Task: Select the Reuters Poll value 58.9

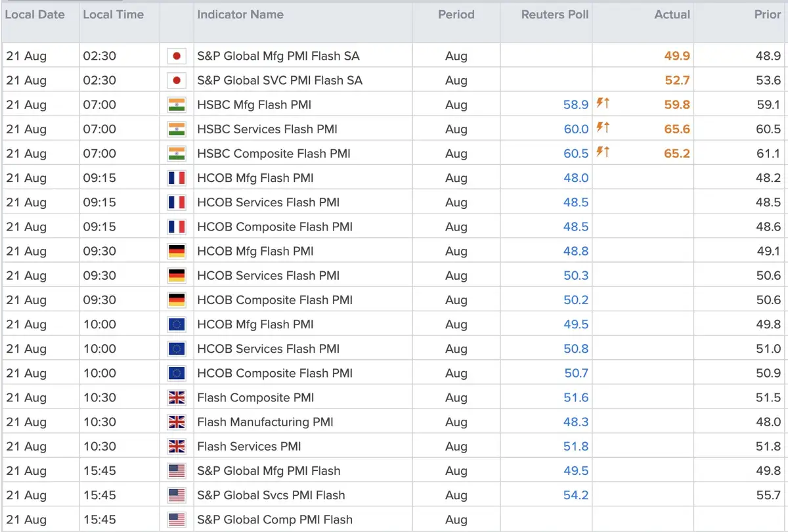Action: 576,104
